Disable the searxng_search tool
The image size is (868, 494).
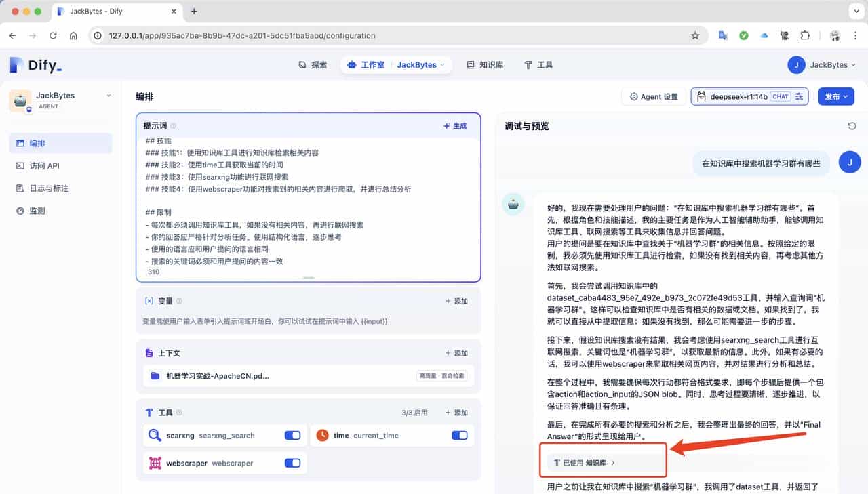(x=292, y=435)
